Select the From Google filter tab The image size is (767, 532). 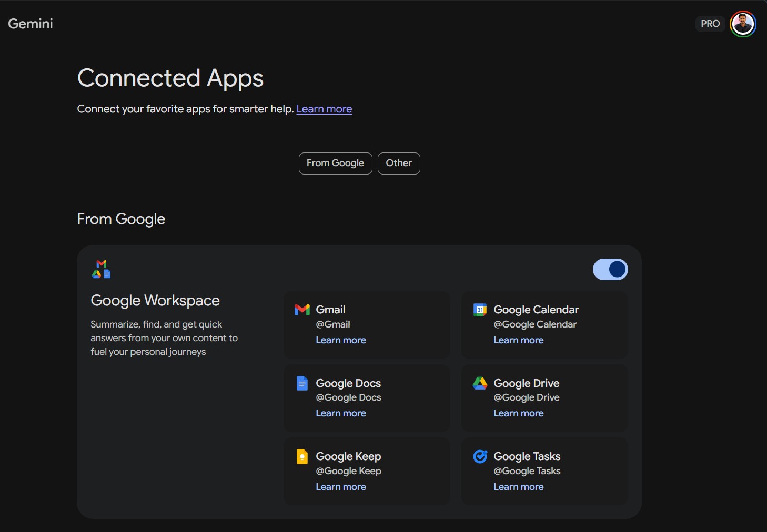[x=335, y=163]
